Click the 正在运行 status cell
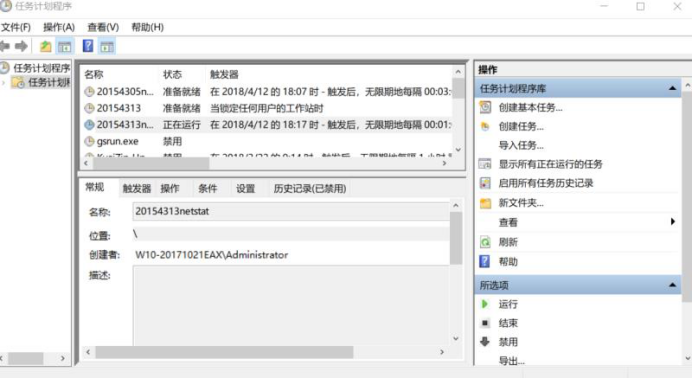693x378 pixels. point(182,125)
